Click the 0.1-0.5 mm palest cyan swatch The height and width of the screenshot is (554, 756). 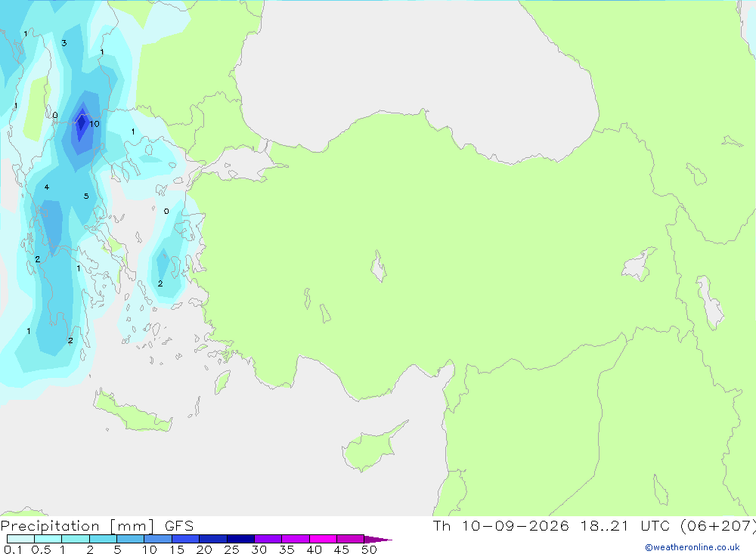point(20,539)
